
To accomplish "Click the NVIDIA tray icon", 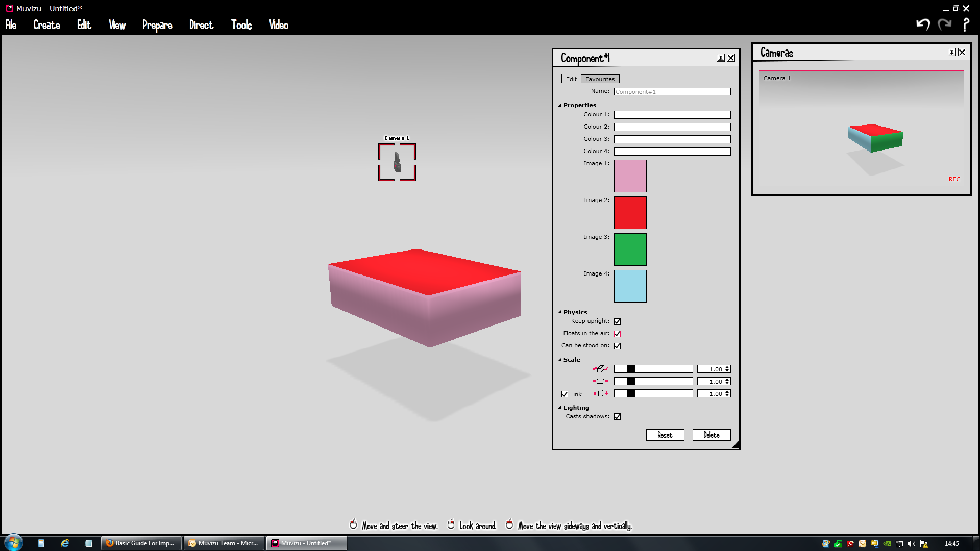I will (x=887, y=544).
